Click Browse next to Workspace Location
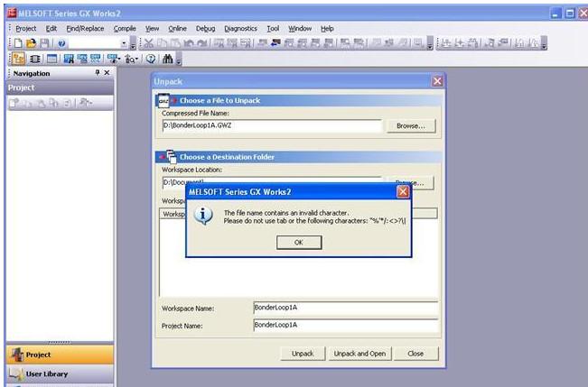 [410, 182]
